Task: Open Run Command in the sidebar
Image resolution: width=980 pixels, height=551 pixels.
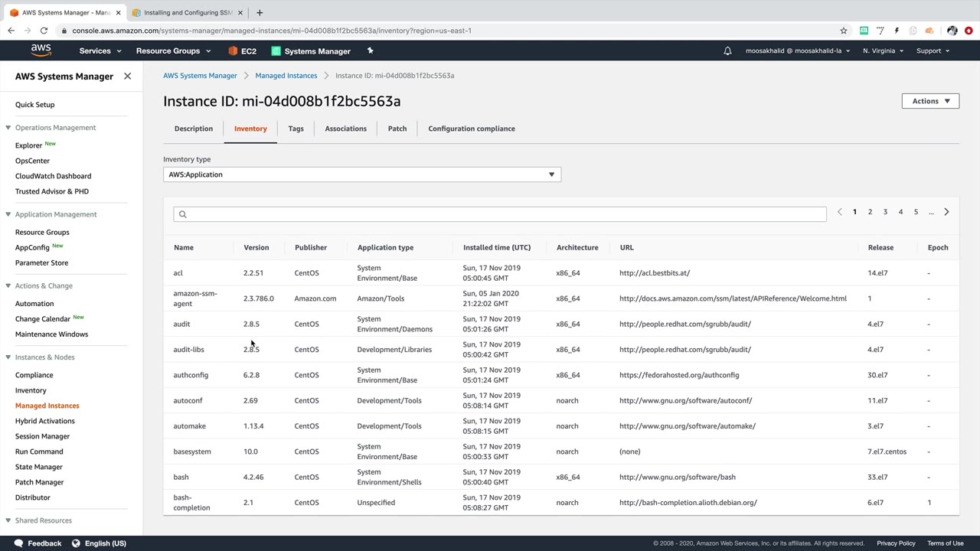Action: coord(39,452)
